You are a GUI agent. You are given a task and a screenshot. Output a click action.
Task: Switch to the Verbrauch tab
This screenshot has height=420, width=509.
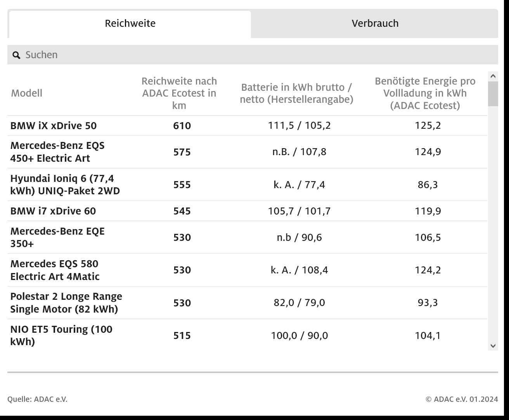375,23
